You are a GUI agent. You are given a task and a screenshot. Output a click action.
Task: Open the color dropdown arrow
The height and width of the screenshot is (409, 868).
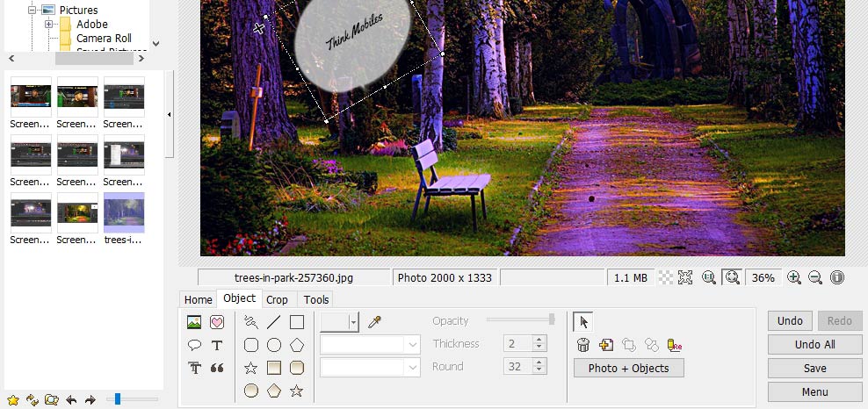tap(354, 322)
